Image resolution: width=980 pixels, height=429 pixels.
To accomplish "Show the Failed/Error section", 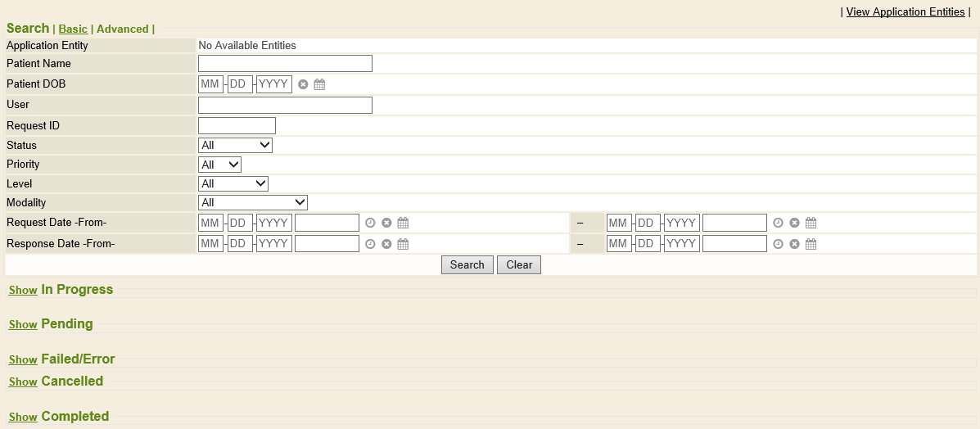I will (23, 360).
